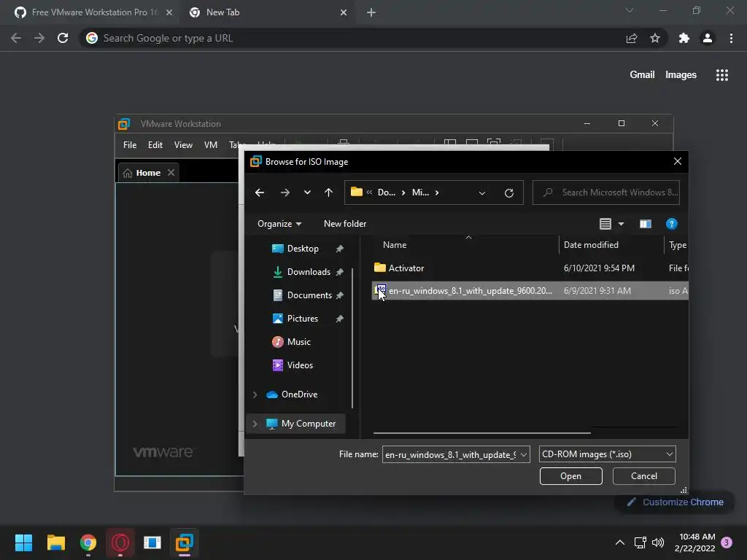The image size is (747, 560).
Task: Select the en-ru_windows_8.1 ISO file
Action: point(530,291)
